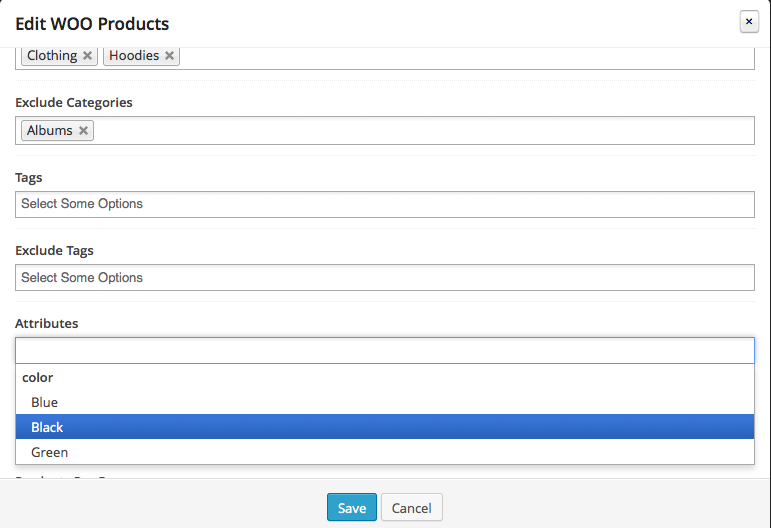This screenshot has height=528, width=771.
Task: Click empty space in Categories field
Action: coord(467,57)
